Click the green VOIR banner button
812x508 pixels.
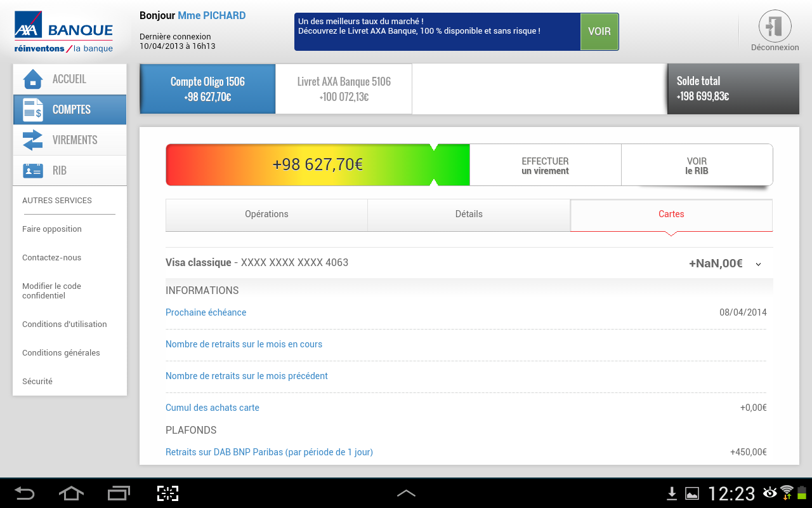pyautogui.click(x=599, y=32)
